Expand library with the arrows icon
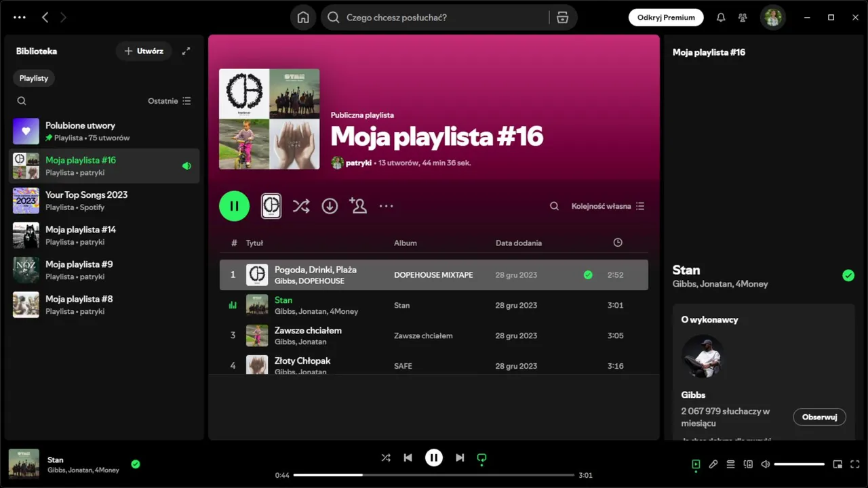The height and width of the screenshot is (488, 868). tap(186, 51)
